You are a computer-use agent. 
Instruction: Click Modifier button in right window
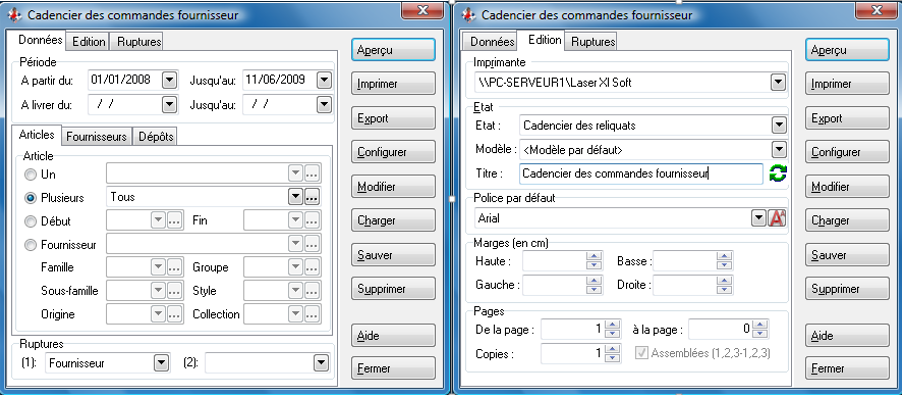847,187
